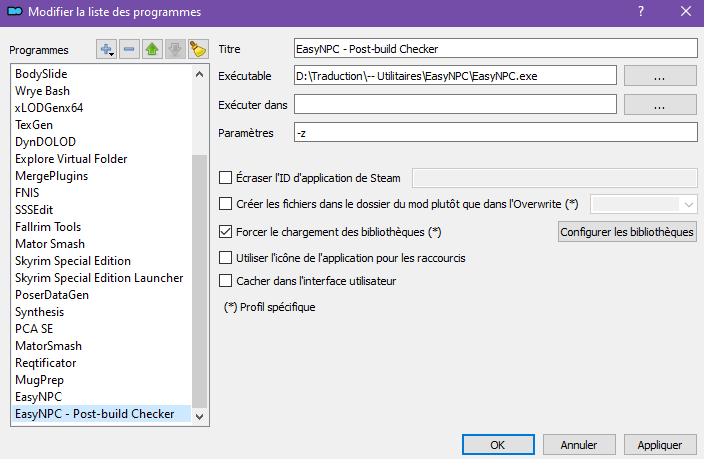Toggle Forcer le chargement des bibliothèques
Image resolution: width=704 pixels, height=459 pixels.
click(225, 232)
